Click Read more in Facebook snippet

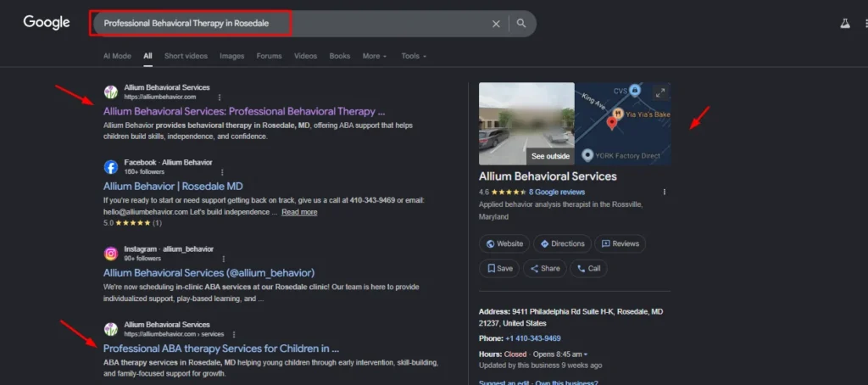pyautogui.click(x=299, y=212)
